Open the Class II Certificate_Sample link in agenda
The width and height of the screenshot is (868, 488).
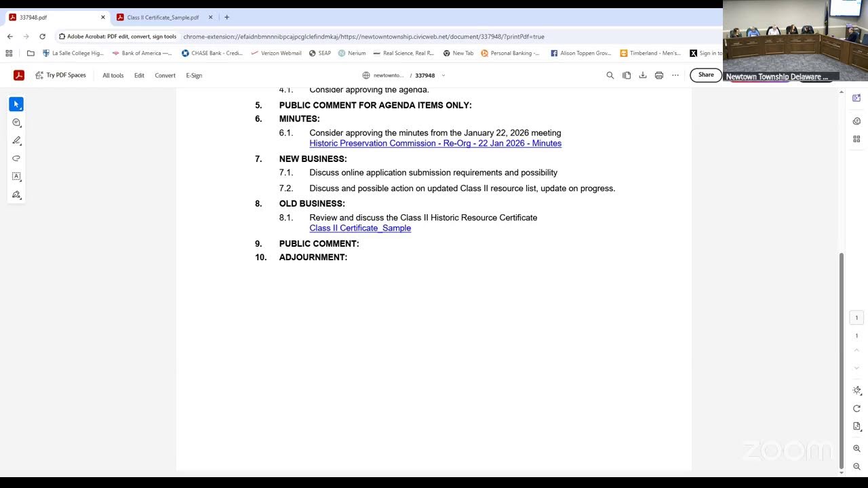pos(360,228)
